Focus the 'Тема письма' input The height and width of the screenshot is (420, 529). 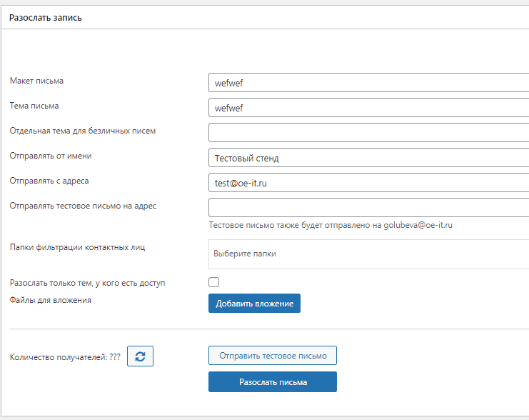(368, 108)
